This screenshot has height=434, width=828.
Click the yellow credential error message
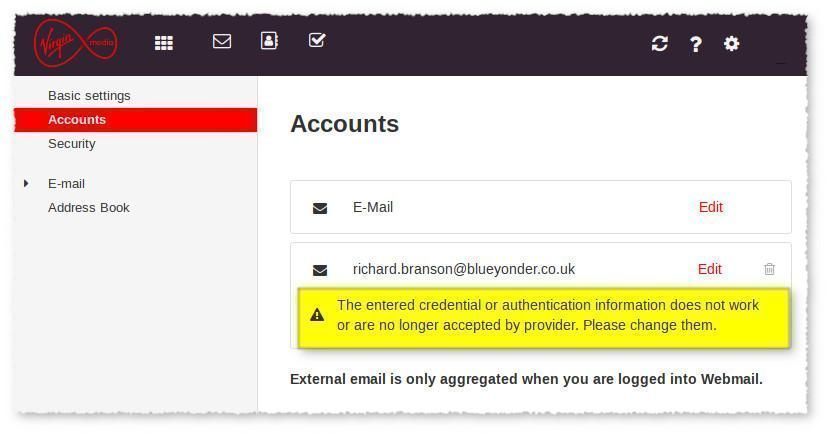547,315
